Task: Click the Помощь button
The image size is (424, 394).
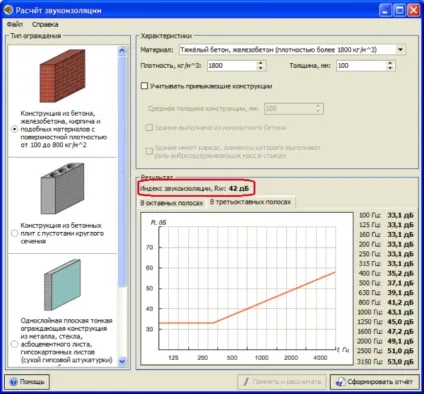Action: point(27,382)
